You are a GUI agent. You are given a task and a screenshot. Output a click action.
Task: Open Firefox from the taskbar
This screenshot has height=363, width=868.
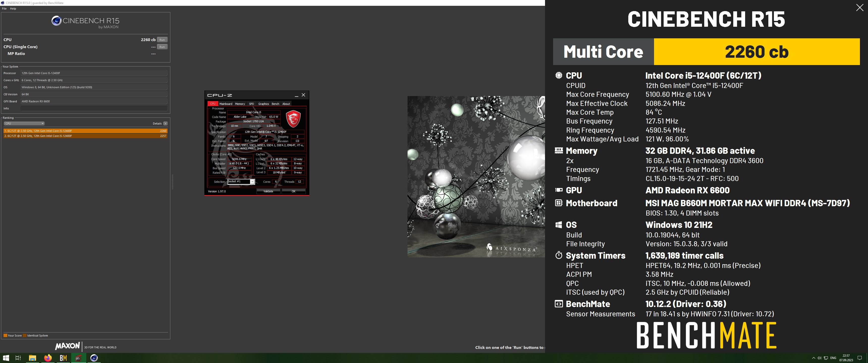pos(48,358)
